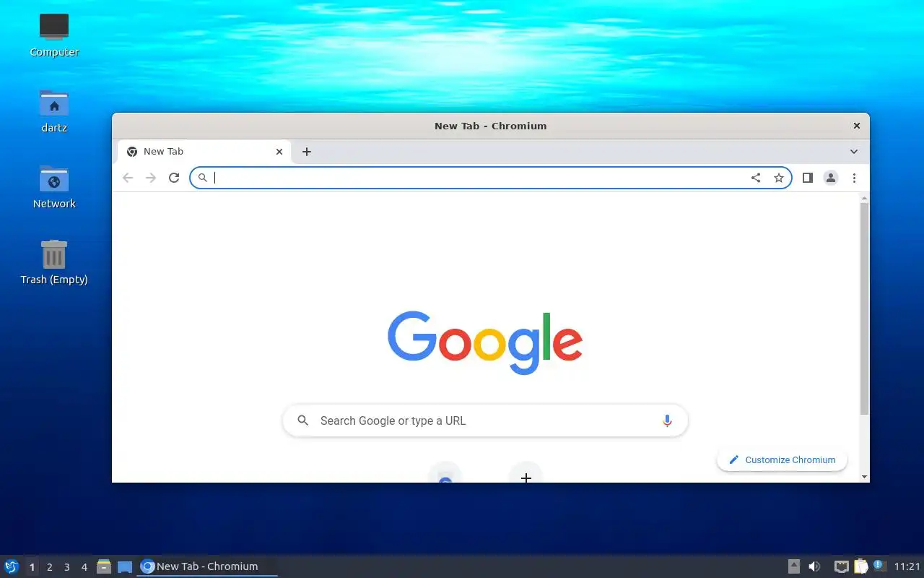Screen dimensions: 924x578
Task: Open the file manager taskbar launcher
Action: 104,566
